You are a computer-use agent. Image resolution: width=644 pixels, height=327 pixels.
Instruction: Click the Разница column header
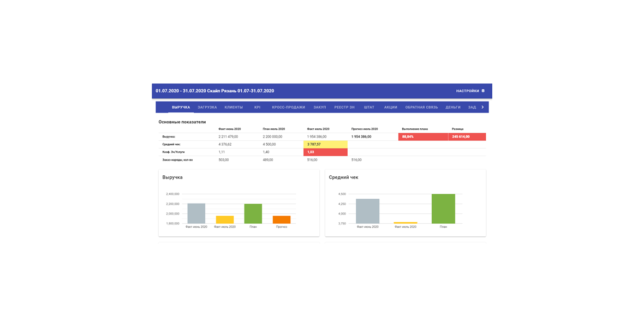click(x=457, y=129)
